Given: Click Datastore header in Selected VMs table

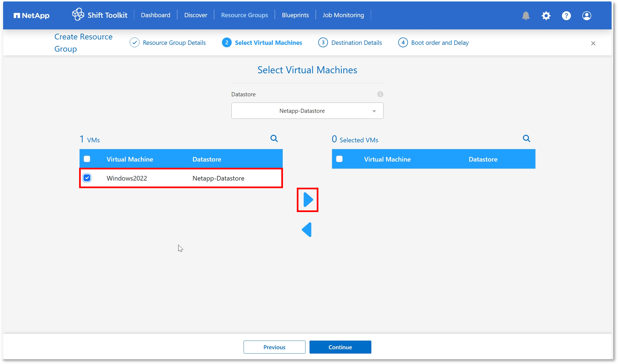Looking at the screenshot, I should (483, 159).
